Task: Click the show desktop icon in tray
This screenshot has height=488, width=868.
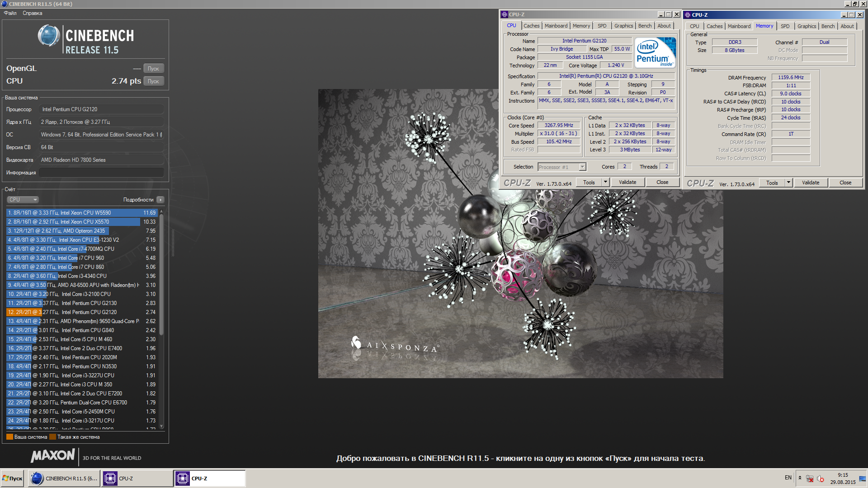Action: click(x=863, y=479)
